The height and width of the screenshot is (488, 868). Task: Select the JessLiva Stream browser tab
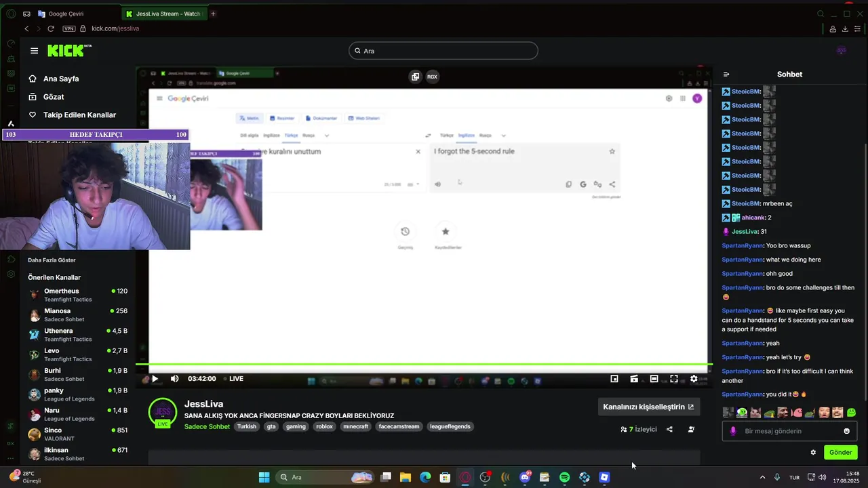pos(164,14)
